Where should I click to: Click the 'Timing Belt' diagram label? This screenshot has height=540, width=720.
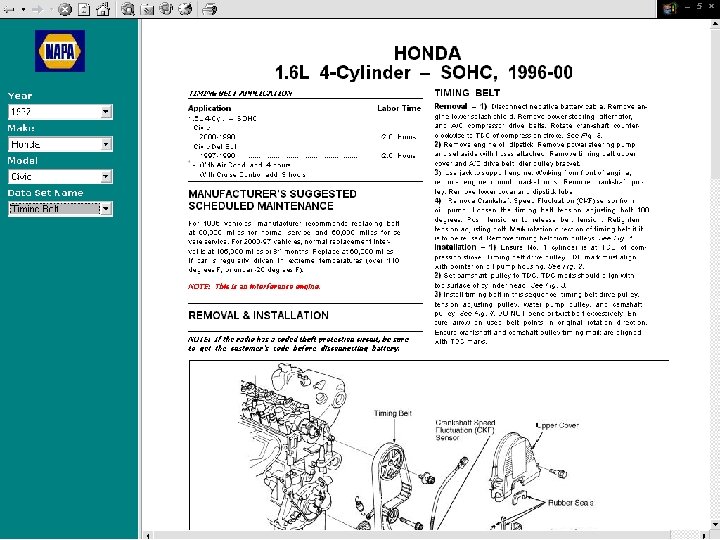[x=393, y=413]
